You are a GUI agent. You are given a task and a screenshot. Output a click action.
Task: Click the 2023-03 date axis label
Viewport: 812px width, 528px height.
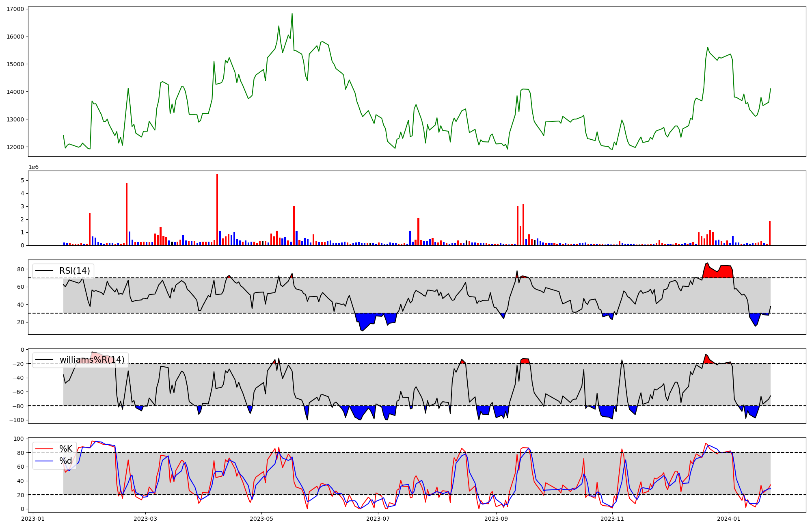tap(145, 519)
